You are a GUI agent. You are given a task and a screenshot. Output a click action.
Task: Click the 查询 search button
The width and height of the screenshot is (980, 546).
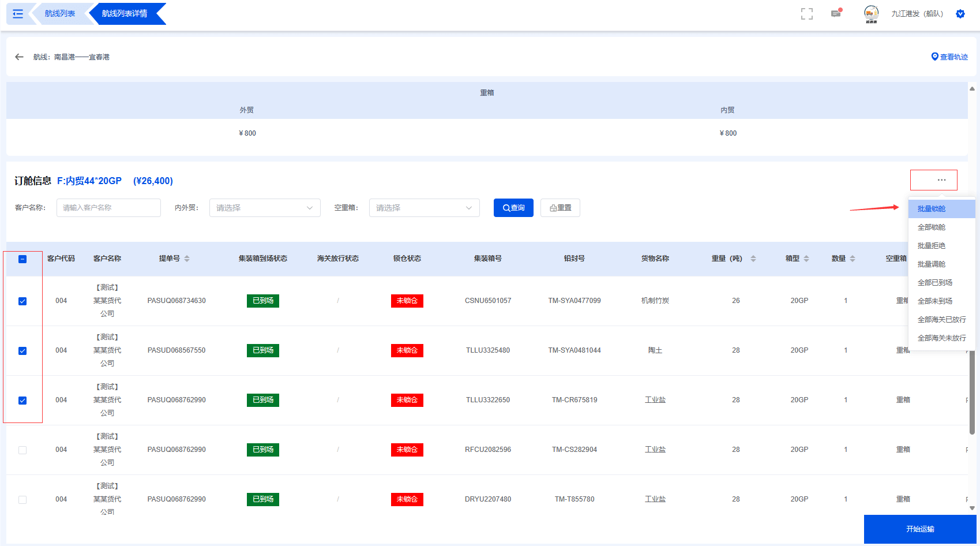513,208
